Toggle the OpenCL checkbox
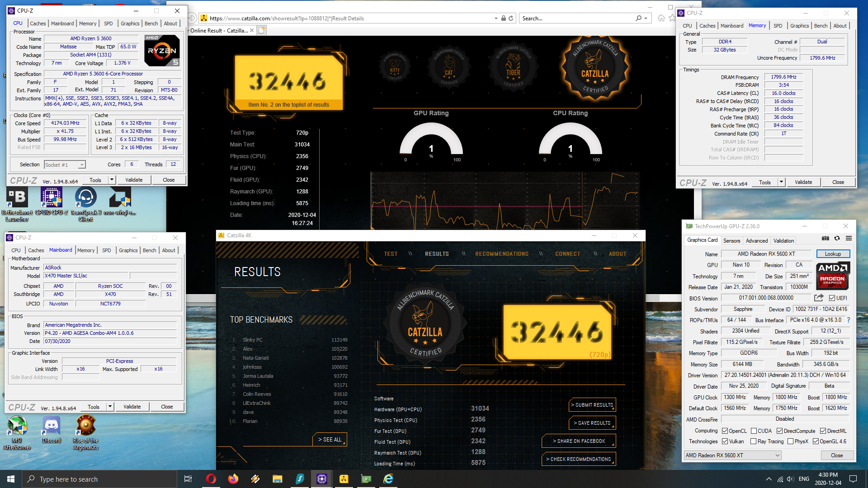Image resolution: width=868 pixels, height=488 pixels. (x=725, y=431)
